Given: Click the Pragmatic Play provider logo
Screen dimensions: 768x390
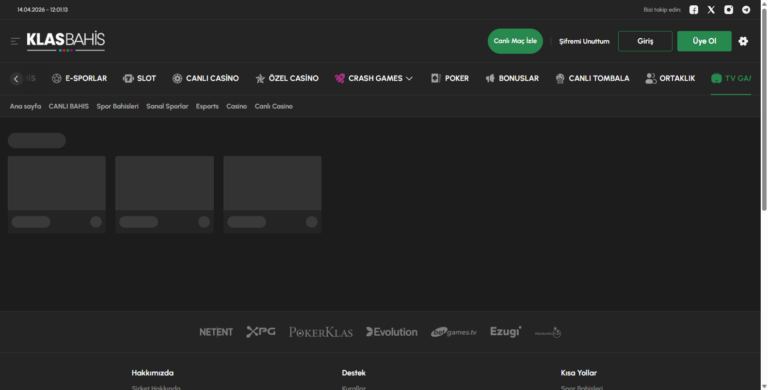Looking at the screenshot, I should click(x=548, y=332).
